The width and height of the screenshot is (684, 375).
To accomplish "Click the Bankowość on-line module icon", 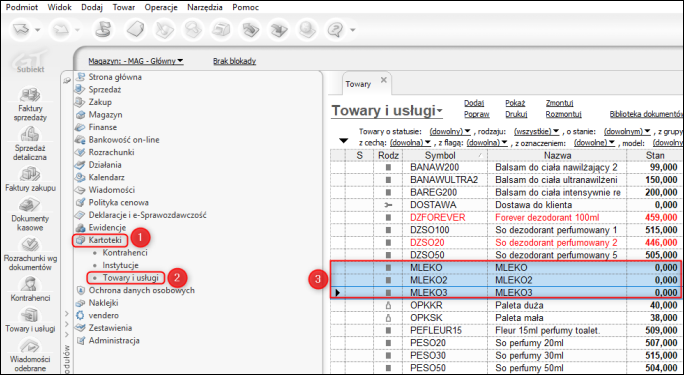I will [80, 140].
